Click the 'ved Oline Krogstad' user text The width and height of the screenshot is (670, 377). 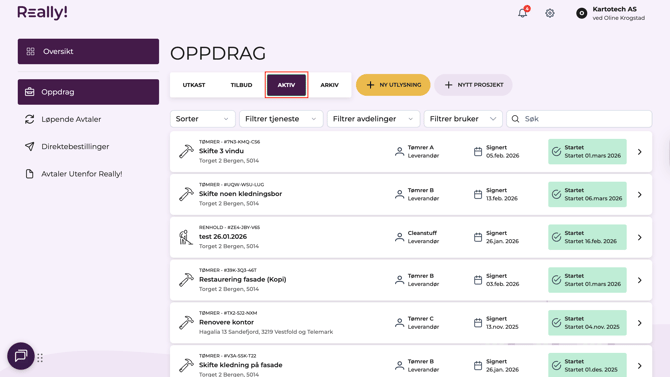(619, 18)
